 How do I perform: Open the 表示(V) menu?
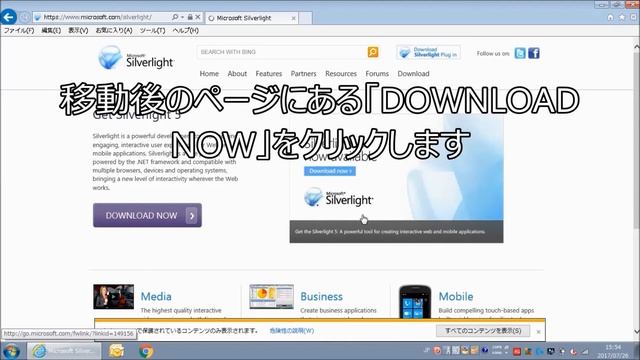click(x=78, y=31)
